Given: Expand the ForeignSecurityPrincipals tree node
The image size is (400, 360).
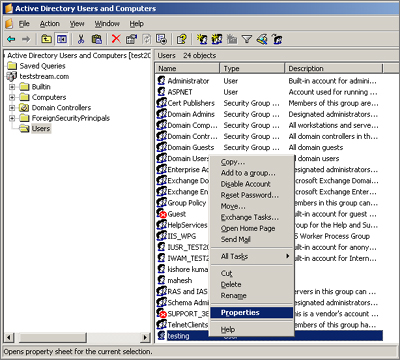Looking at the screenshot, I should click(12, 118).
